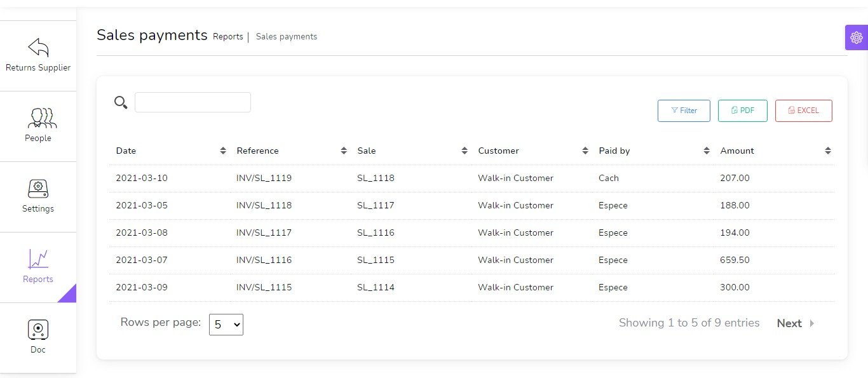This screenshot has width=868, height=378.
Task: Open the People section icon
Action: (38, 118)
